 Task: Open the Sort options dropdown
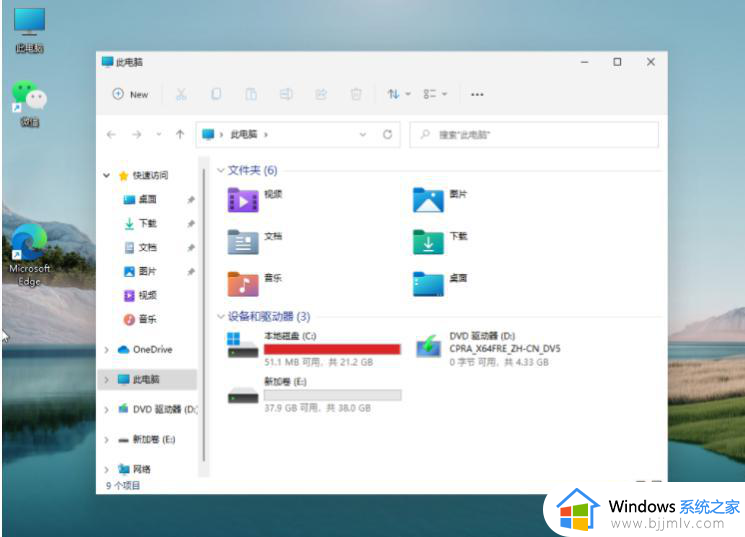(x=399, y=94)
